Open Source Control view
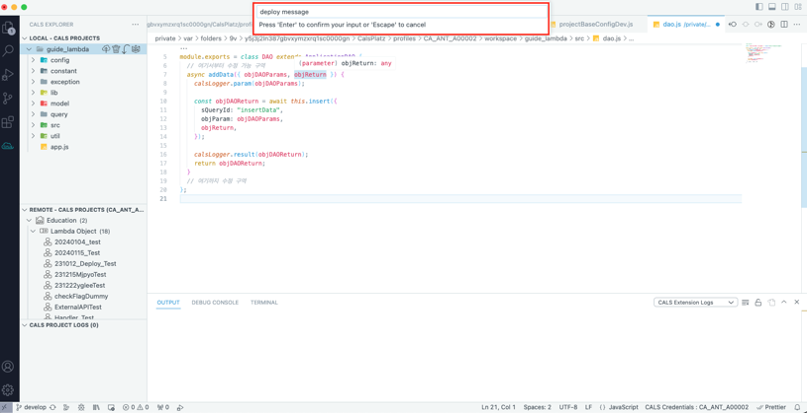Viewport: 808px width, 414px height. pos(8,98)
